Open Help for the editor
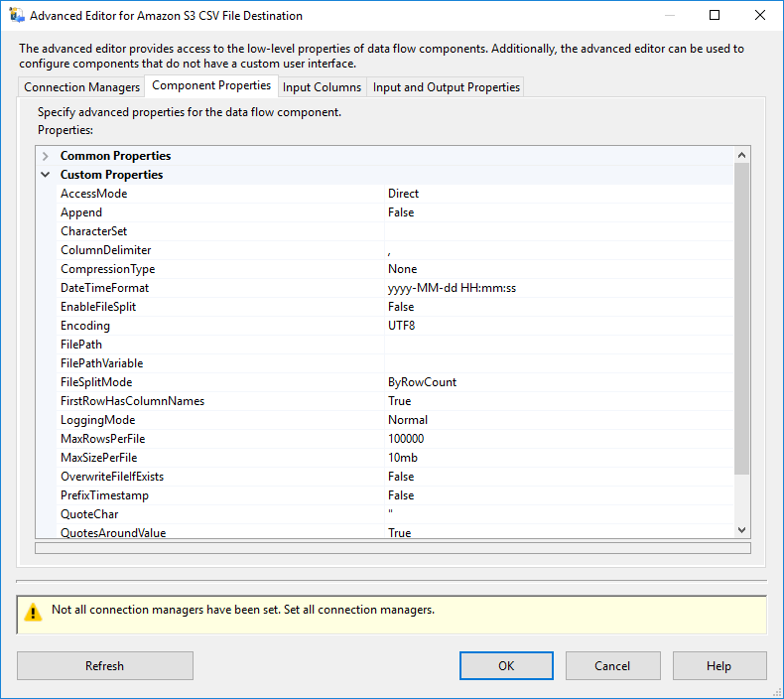 click(719, 665)
